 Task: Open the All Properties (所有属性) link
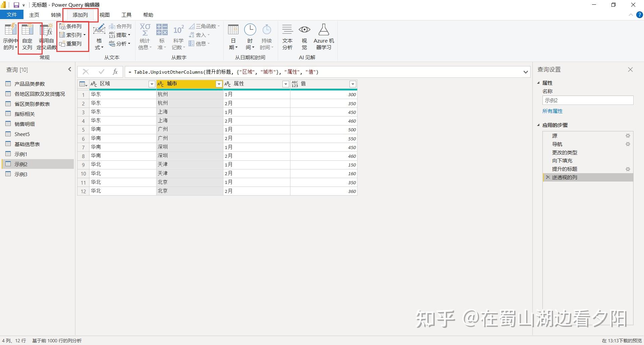point(552,111)
